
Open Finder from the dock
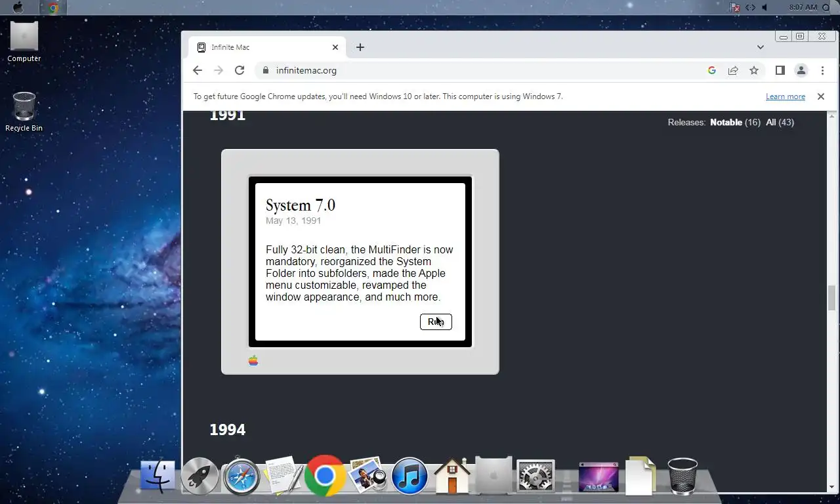coord(158,476)
